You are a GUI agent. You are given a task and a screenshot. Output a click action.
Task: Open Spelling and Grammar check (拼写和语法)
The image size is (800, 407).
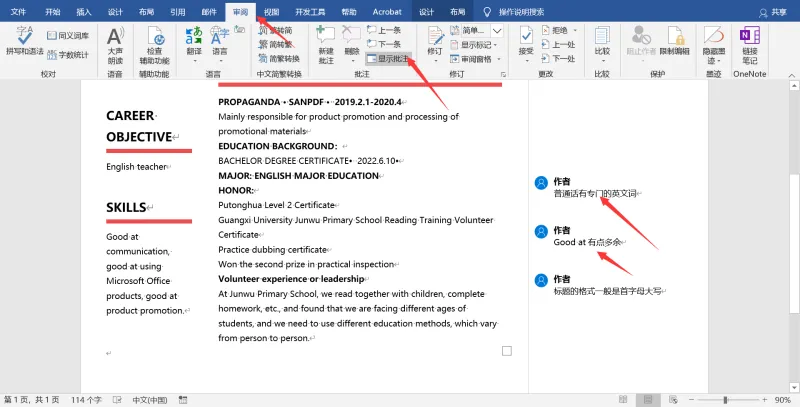pyautogui.click(x=24, y=41)
